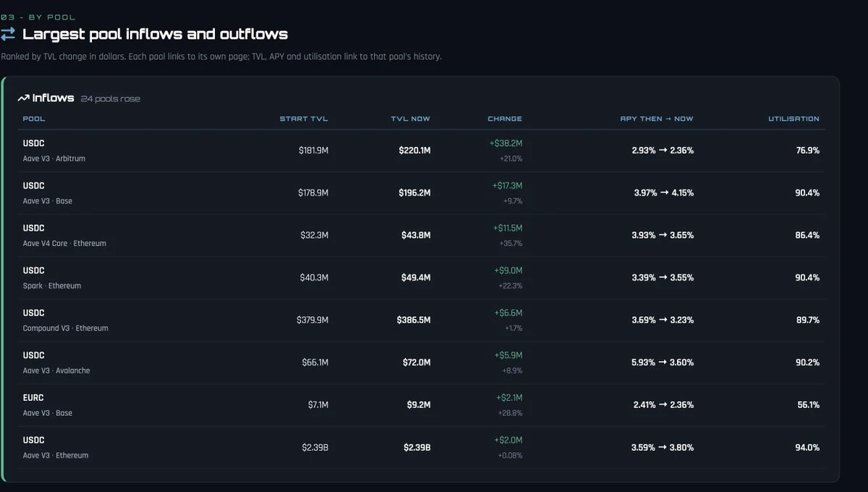Click the POOL column header
Screen dimensions: 868x492
click(34, 119)
